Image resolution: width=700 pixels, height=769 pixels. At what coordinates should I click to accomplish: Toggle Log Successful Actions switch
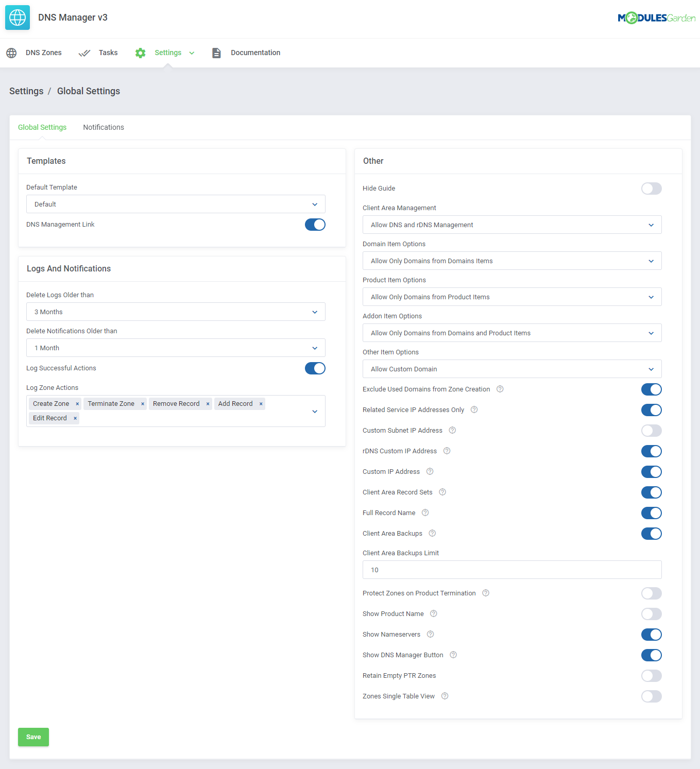(x=315, y=368)
